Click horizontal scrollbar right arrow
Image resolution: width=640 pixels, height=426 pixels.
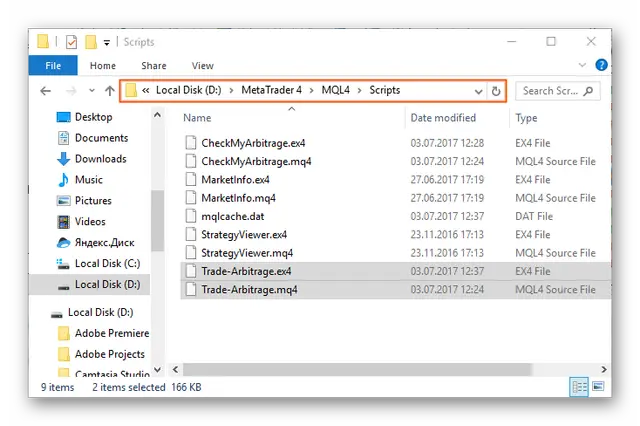pyautogui.click(x=604, y=370)
